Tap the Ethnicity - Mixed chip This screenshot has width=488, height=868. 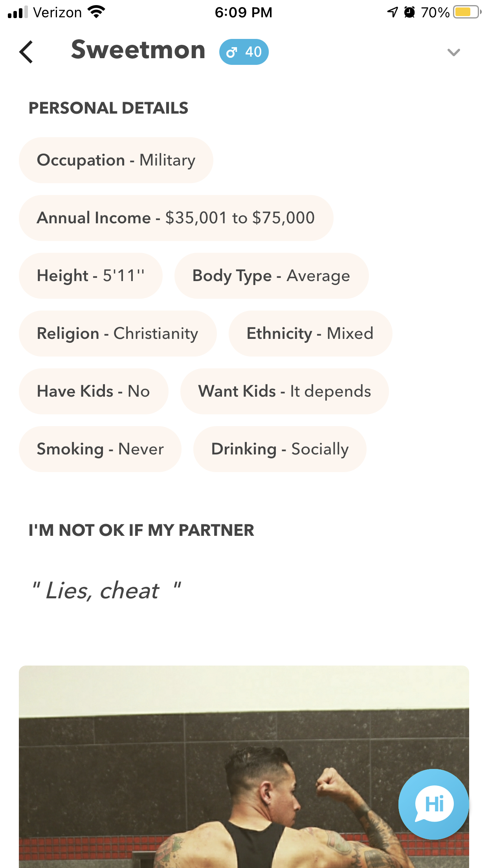[x=310, y=334]
